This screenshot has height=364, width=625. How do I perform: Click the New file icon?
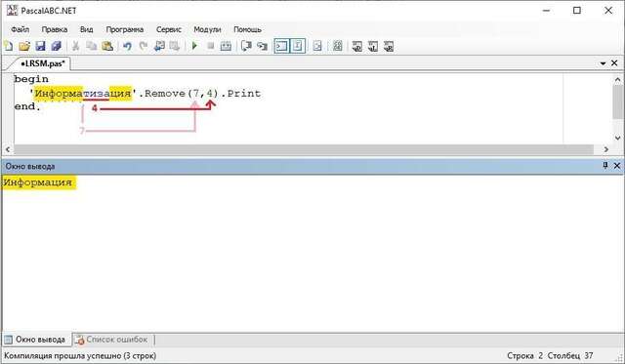pyautogui.click(x=9, y=46)
